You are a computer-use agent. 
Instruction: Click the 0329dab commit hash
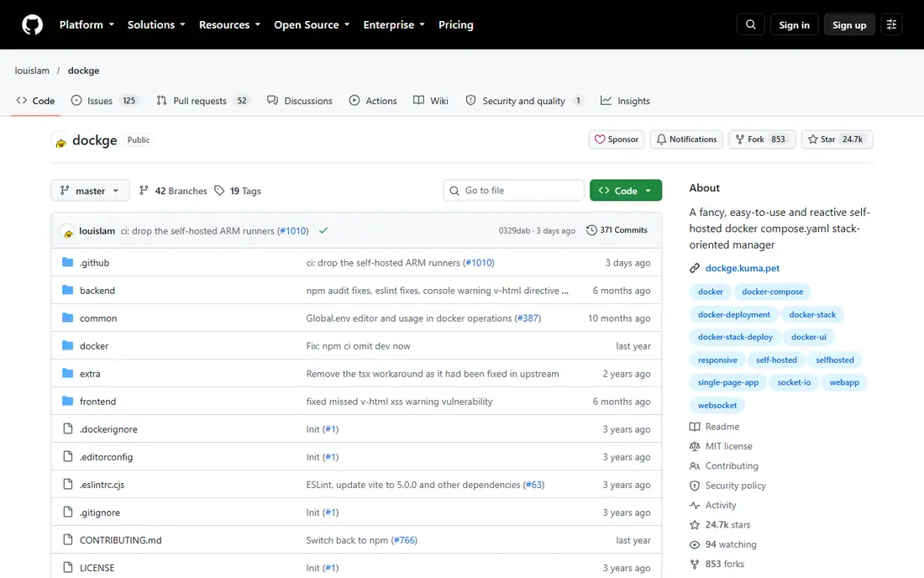[514, 231]
